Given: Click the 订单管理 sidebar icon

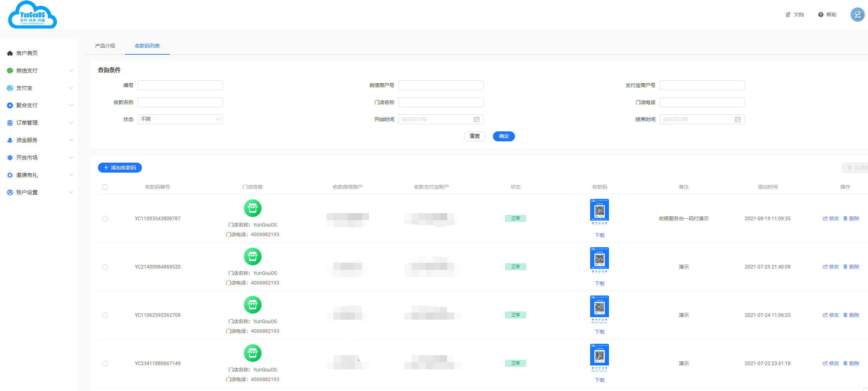Looking at the screenshot, I should click(10, 123).
